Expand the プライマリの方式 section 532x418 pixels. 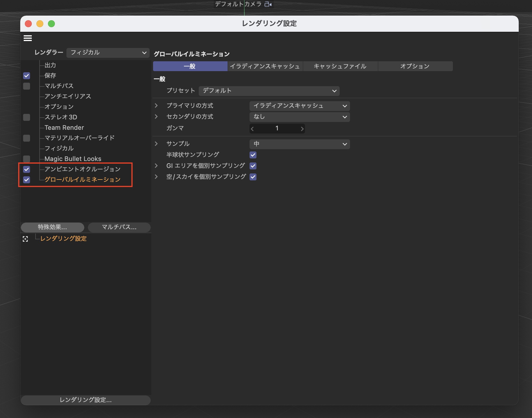tap(156, 106)
